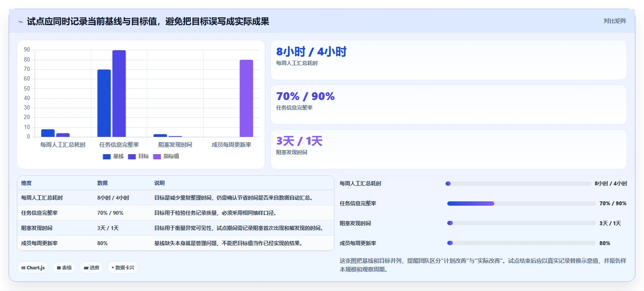The height and width of the screenshot is (291, 644).
Task: Click the 80% value beside progress bar
Action: click(x=605, y=243)
